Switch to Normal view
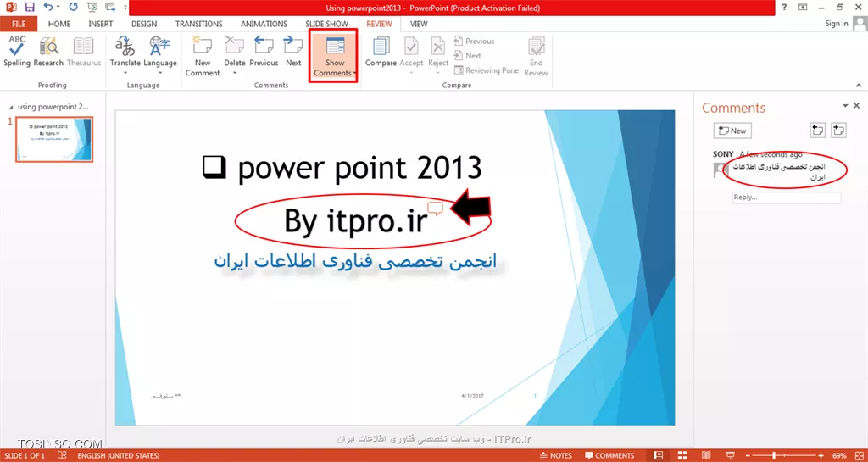Viewport: 868px width, 462px height. click(658, 455)
